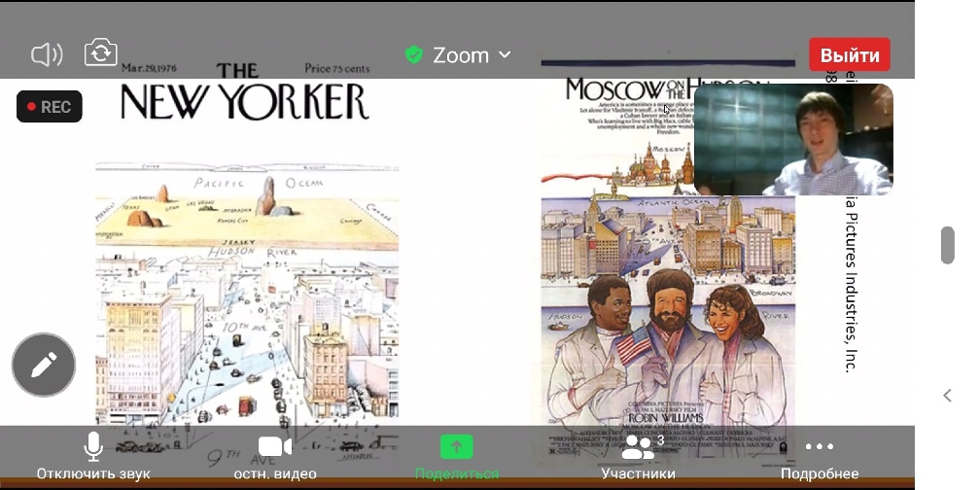Tap the green encryption shield icon
Screen dimensions: 980x490
click(x=414, y=55)
